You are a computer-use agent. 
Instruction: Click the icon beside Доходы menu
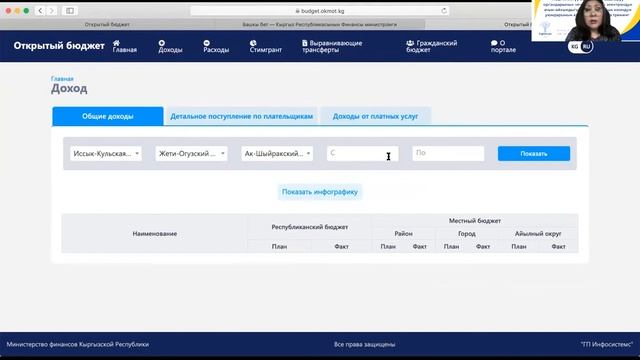162,42
